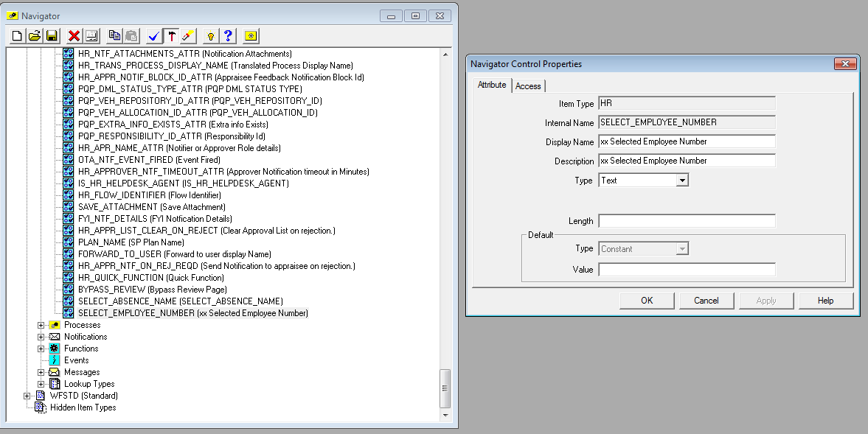Click the Open folder toolbar icon
The width and height of the screenshot is (868, 434).
[x=35, y=36]
